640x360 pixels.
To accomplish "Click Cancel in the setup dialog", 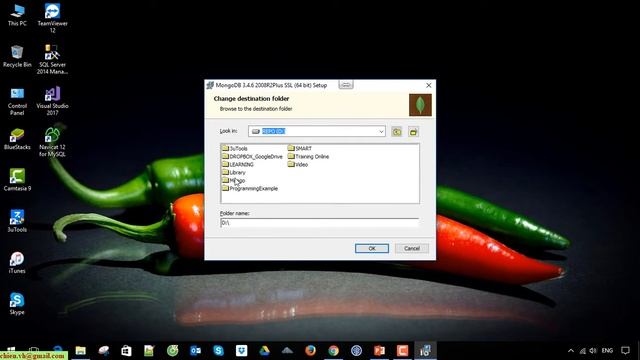I will [411, 248].
